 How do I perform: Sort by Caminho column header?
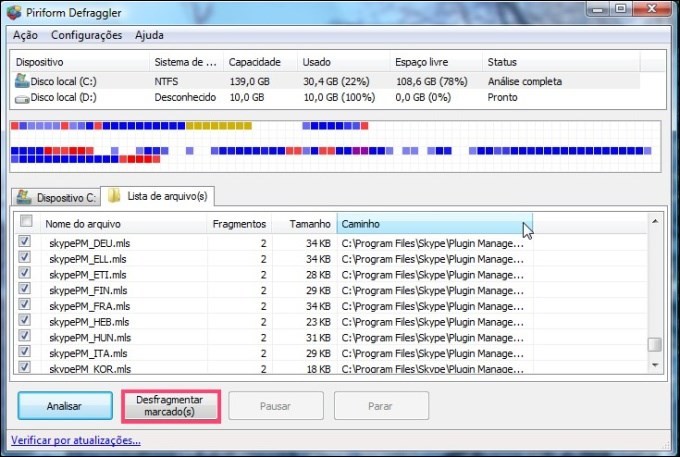435,224
